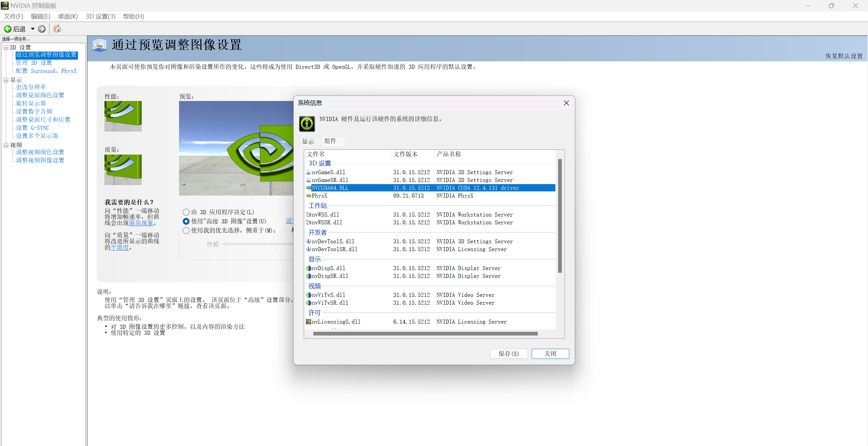Open the 文件(F) menu

pyautogui.click(x=14, y=16)
